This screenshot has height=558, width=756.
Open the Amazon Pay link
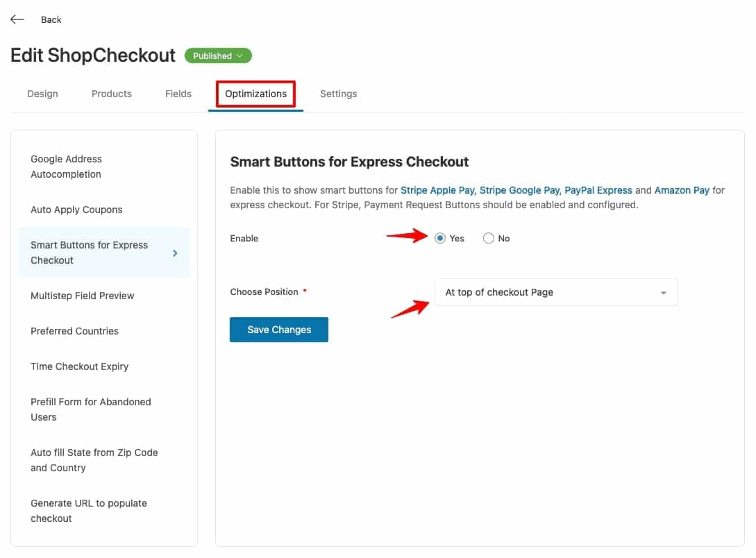(682, 189)
